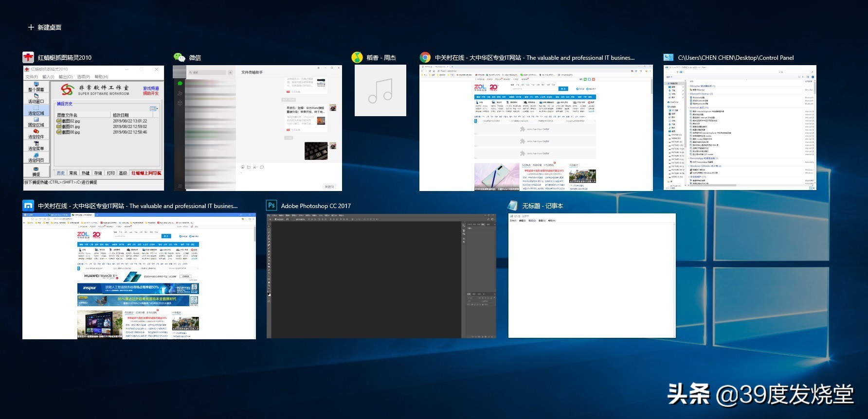This screenshot has width=868, height=419.
Task: Click the Chrome icon next to the ZOL title
Action: click(x=425, y=57)
